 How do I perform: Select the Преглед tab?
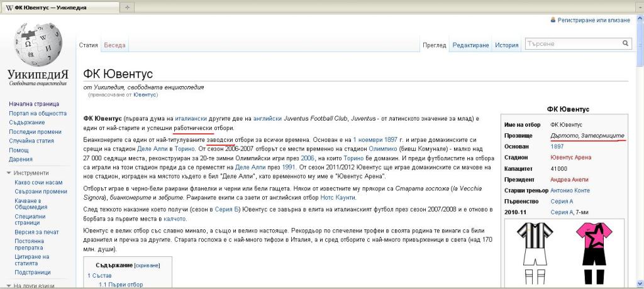point(434,45)
